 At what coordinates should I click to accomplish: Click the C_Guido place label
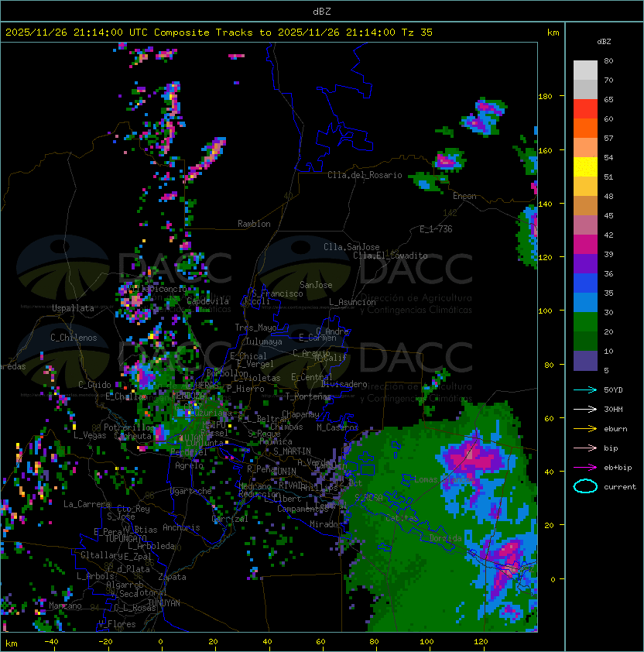click(94, 385)
